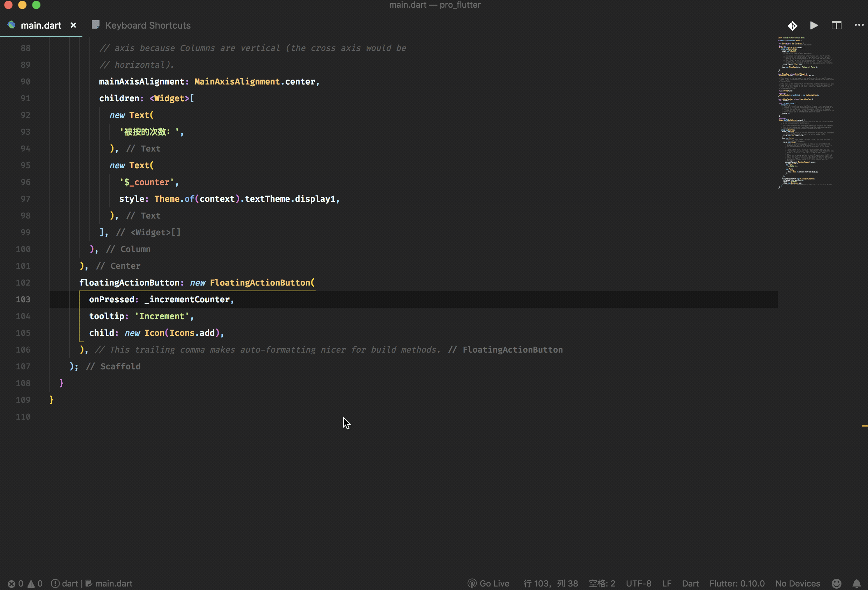Screen dimensions: 868x590
Task: Click the warnings triangle in status bar
Action: (x=31, y=583)
